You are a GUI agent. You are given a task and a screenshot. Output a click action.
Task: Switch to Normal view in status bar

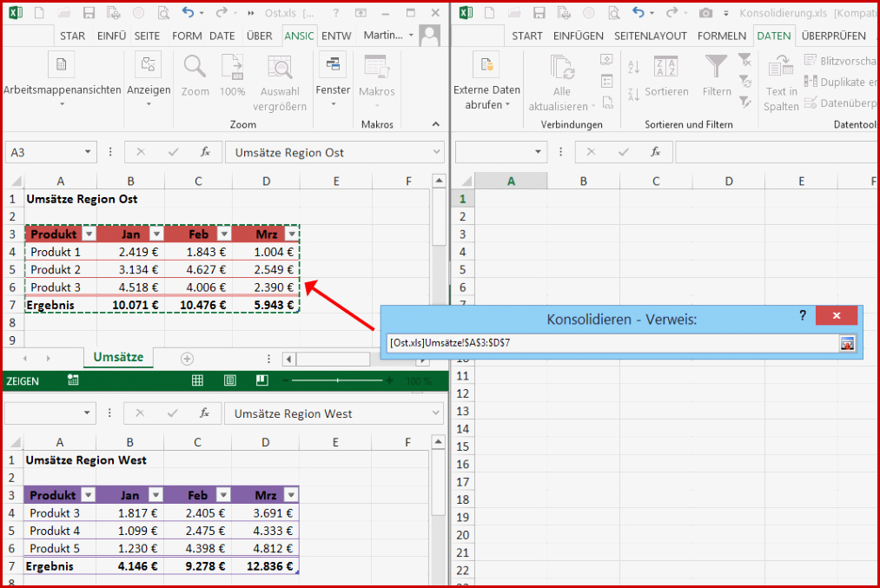pyautogui.click(x=197, y=380)
